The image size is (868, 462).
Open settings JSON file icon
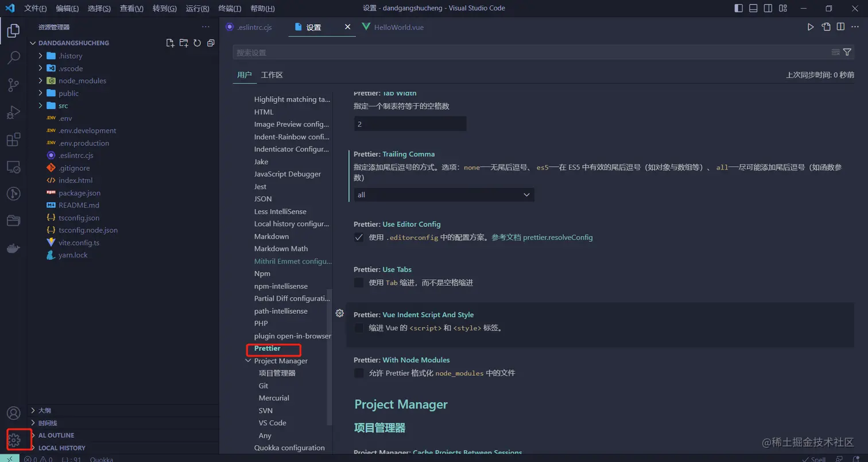click(x=826, y=27)
